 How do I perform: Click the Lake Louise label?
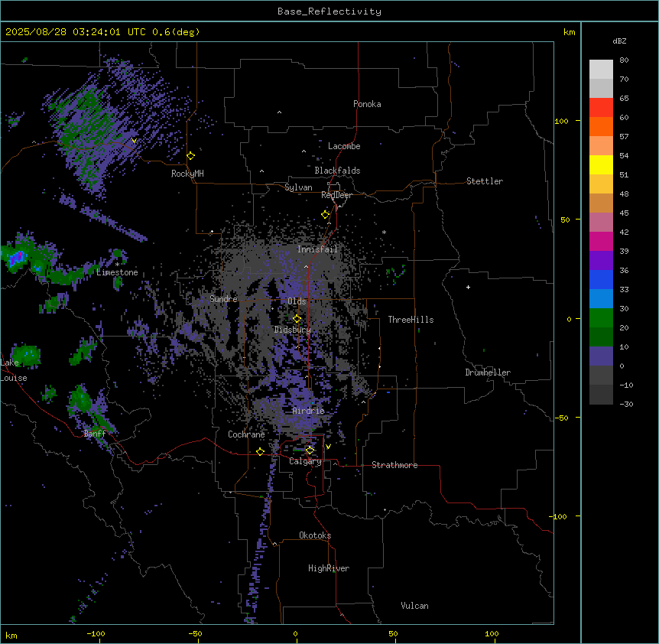tap(14, 370)
